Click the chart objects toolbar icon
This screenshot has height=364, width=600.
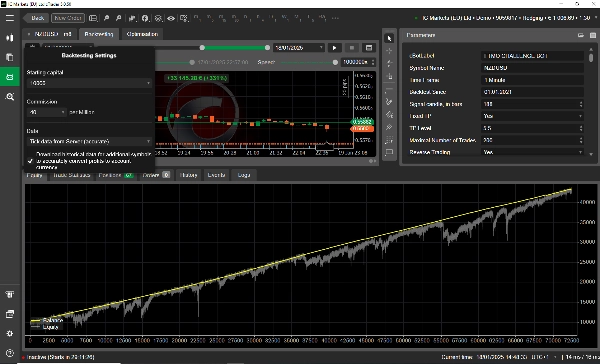pos(158,18)
